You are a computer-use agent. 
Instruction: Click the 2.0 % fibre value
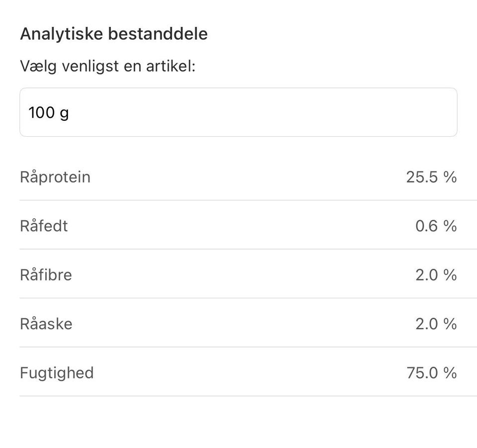pyautogui.click(x=435, y=274)
